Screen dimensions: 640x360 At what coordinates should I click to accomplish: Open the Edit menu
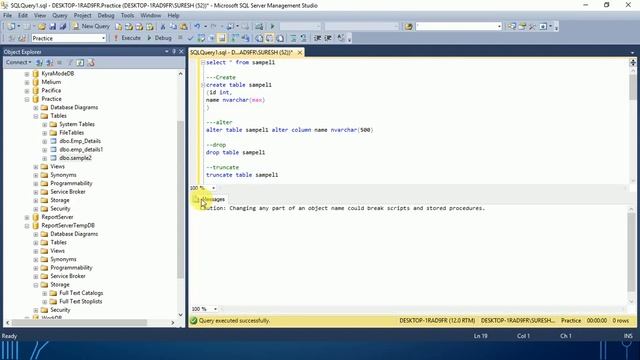23,16
